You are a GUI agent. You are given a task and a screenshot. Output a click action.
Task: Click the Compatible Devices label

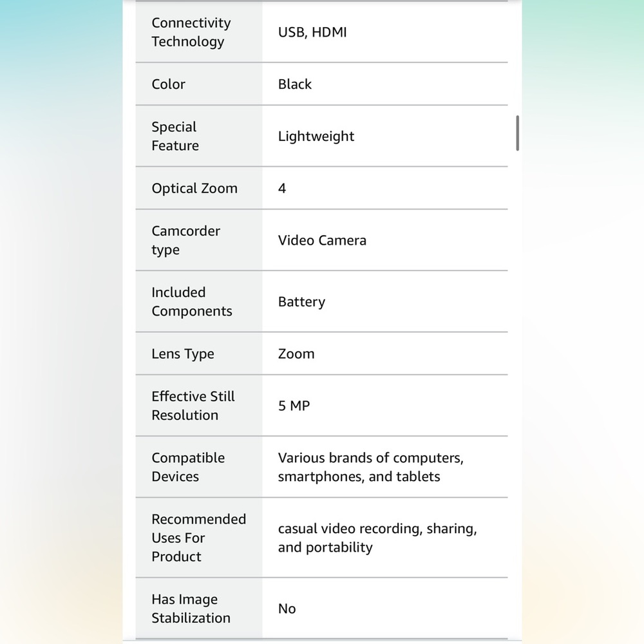click(x=188, y=467)
